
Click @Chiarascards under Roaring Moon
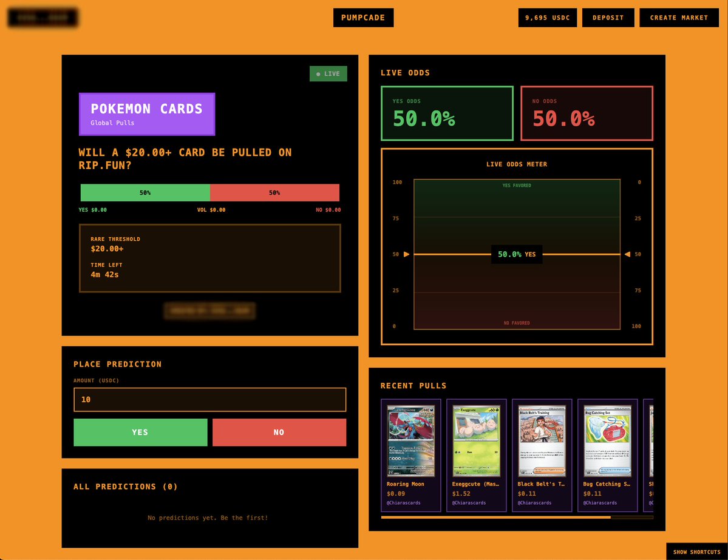click(x=404, y=503)
